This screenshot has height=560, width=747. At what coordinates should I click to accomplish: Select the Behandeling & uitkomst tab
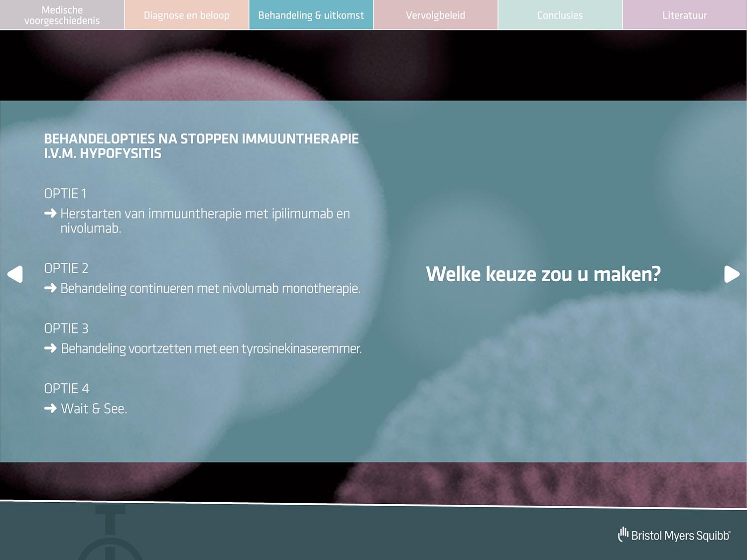(x=311, y=15)
